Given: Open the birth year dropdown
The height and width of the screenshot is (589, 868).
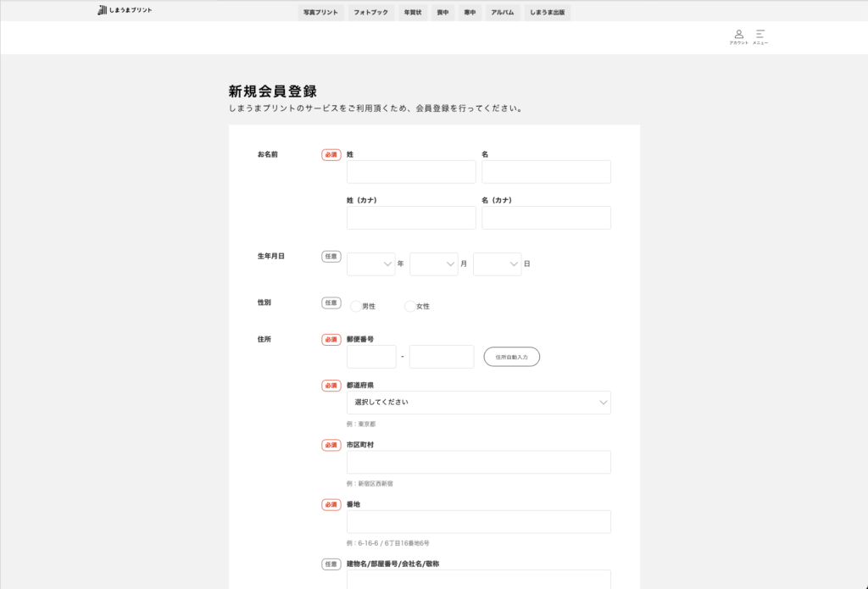Looking at the screenshot, I should click(370, 264).
